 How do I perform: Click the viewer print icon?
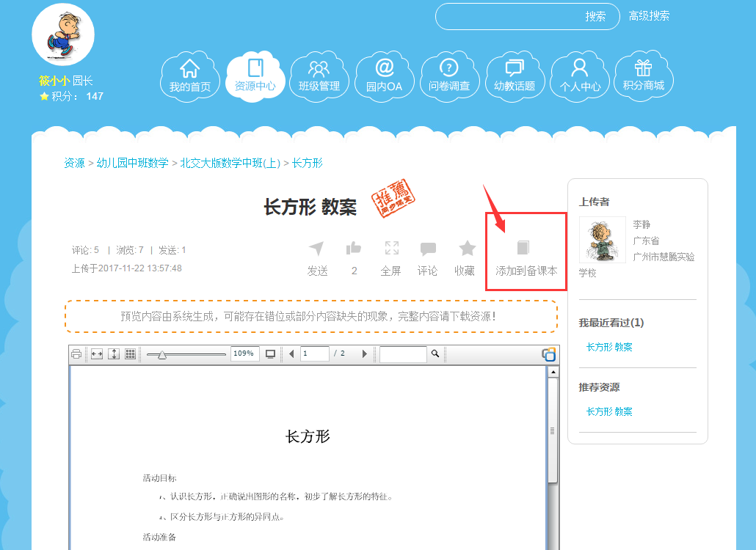[76, 354]
